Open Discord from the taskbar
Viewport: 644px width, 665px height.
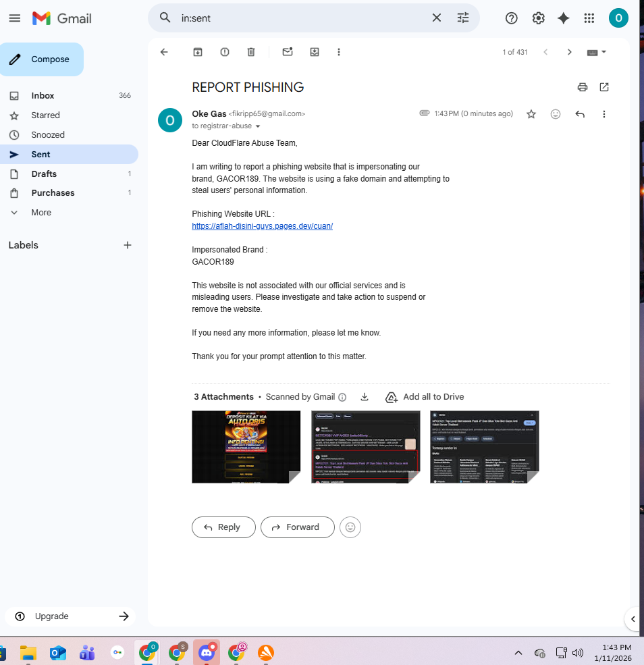(207, 652)
